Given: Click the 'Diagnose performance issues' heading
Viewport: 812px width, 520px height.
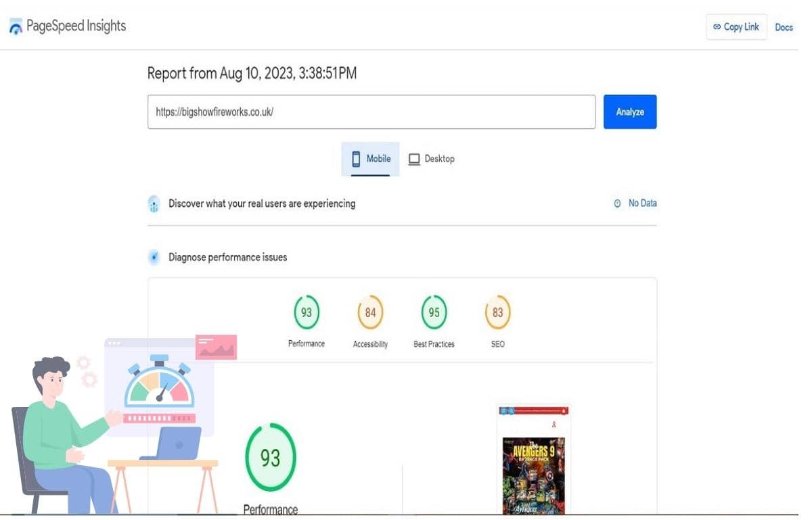Looking at the screenshot, I should coord(227,258).
